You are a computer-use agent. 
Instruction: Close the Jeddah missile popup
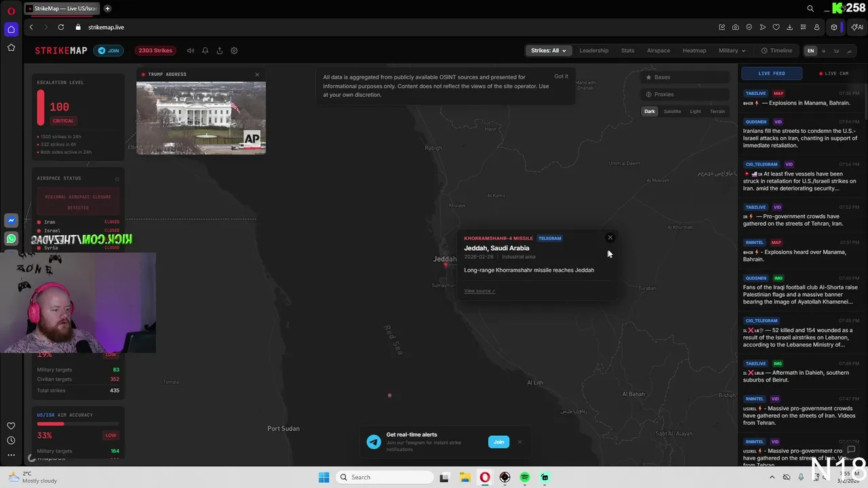[x=610, y=238]
